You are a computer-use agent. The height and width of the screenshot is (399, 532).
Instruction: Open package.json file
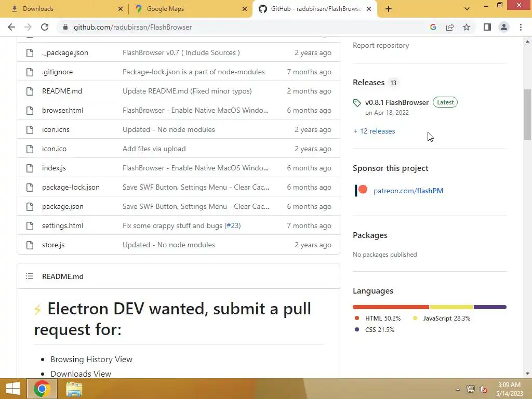coord(63,206)
